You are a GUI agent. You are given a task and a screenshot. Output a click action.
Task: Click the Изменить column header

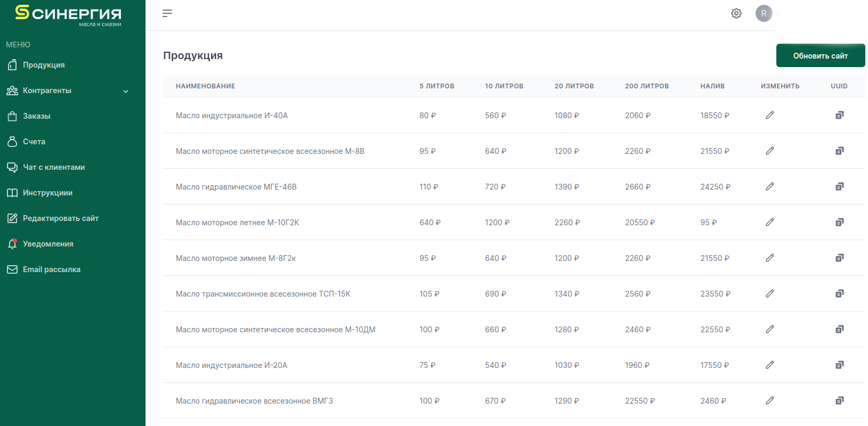(x=780, y=86)
